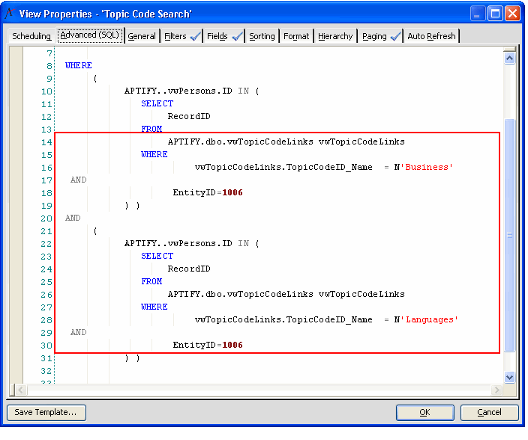Click the SELECT keyword on line 11
The image size is (528, 440).
click(x=157, y=103)
